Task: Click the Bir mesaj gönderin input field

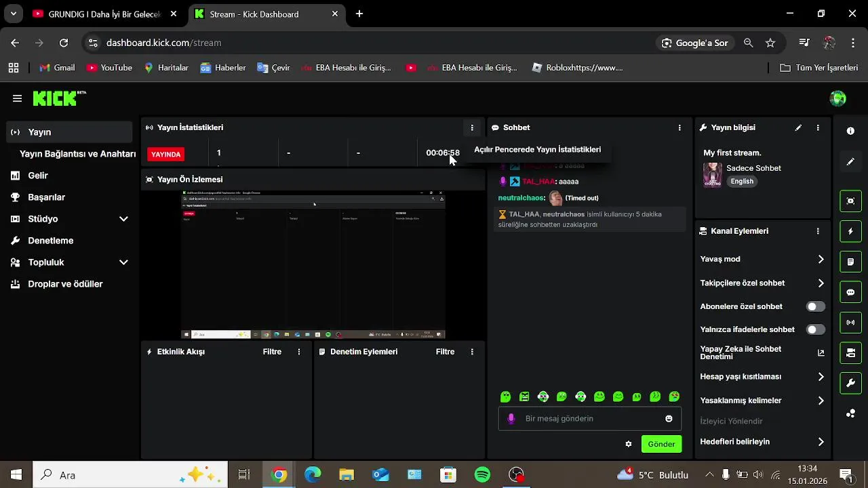Action: coord(590,419)
